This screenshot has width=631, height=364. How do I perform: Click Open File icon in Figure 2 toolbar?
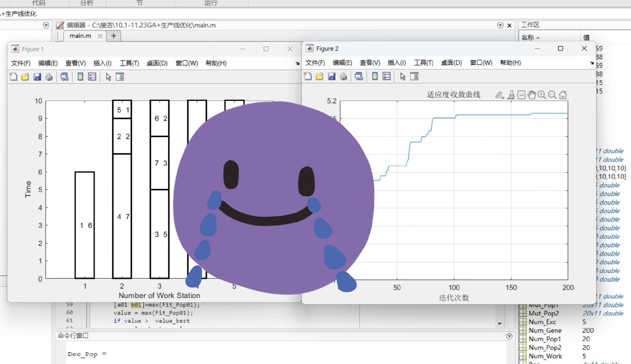click(319, 77)
